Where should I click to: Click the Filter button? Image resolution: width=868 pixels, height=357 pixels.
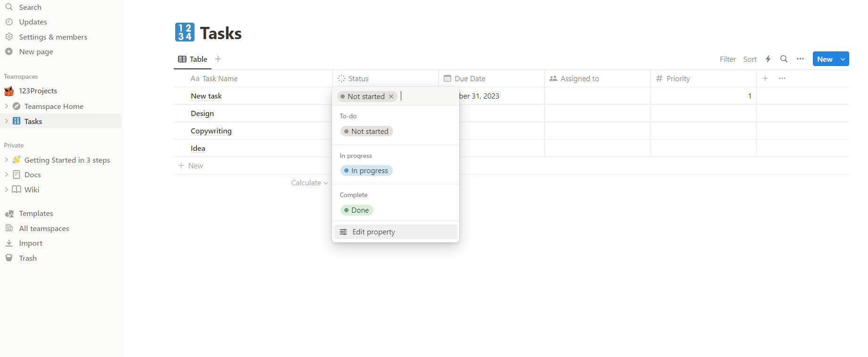(728, 59)
